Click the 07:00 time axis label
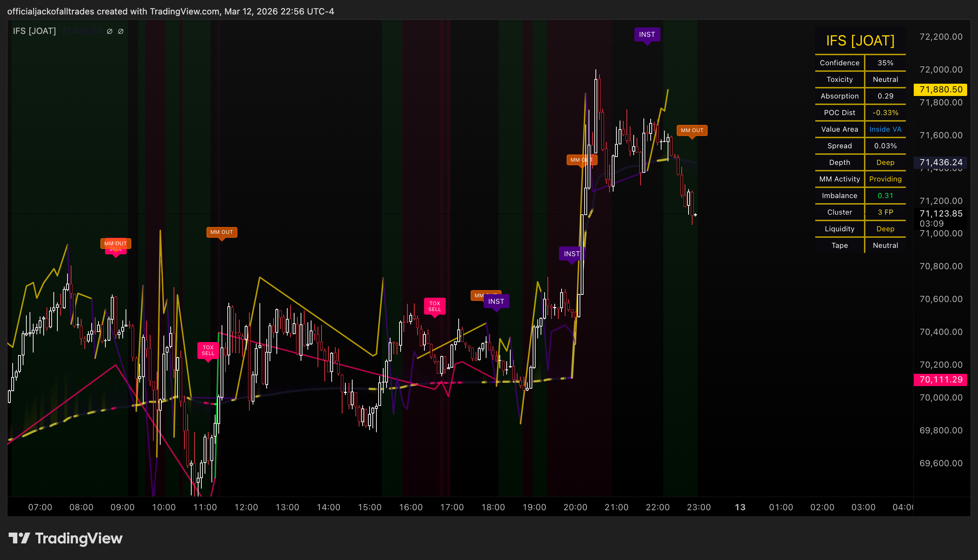This screenshot has width=978, height=560. tap(40, 507)
